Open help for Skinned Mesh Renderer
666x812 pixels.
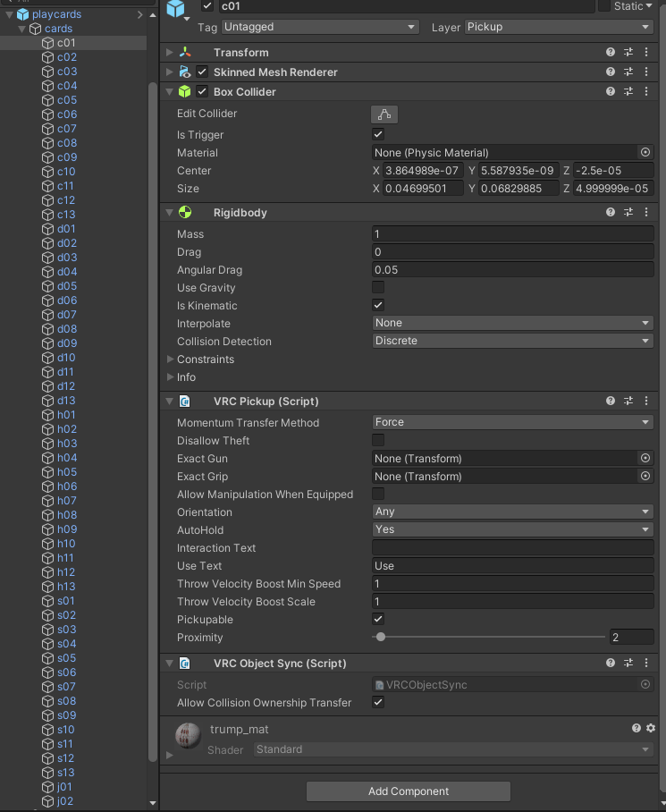point(611,72)
